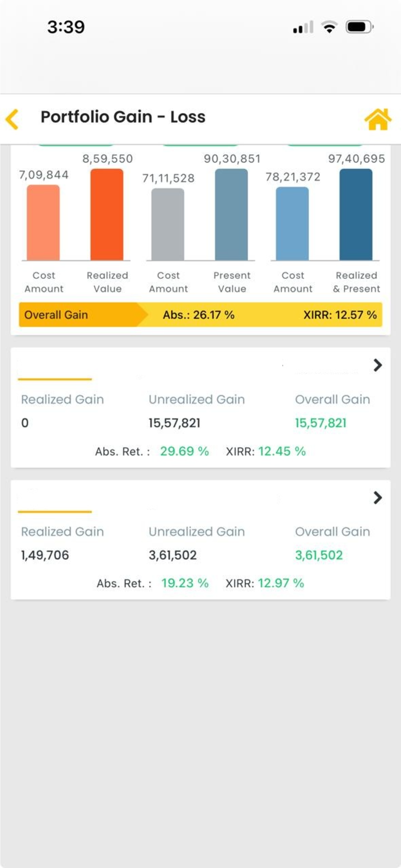The image size is (401, 868).
Task: Tap the 90,30,851 present value bar
Action: click(x=231, y=214)
